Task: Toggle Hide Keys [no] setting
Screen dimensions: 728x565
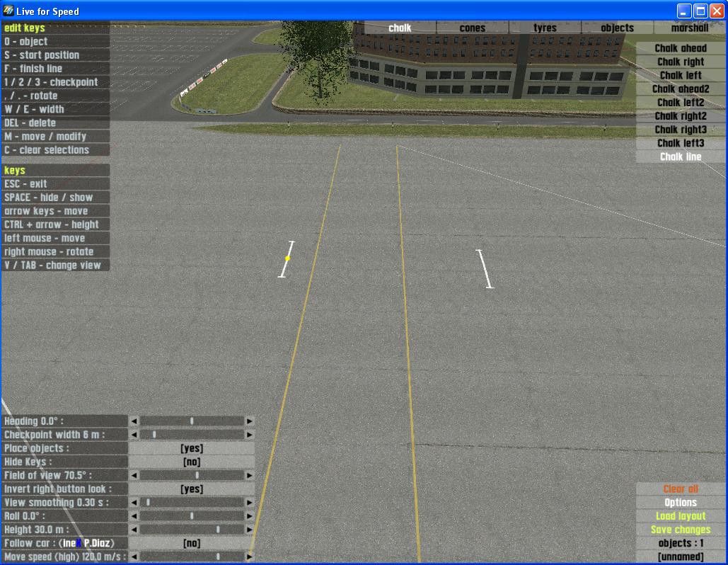Action: point(191,462)
